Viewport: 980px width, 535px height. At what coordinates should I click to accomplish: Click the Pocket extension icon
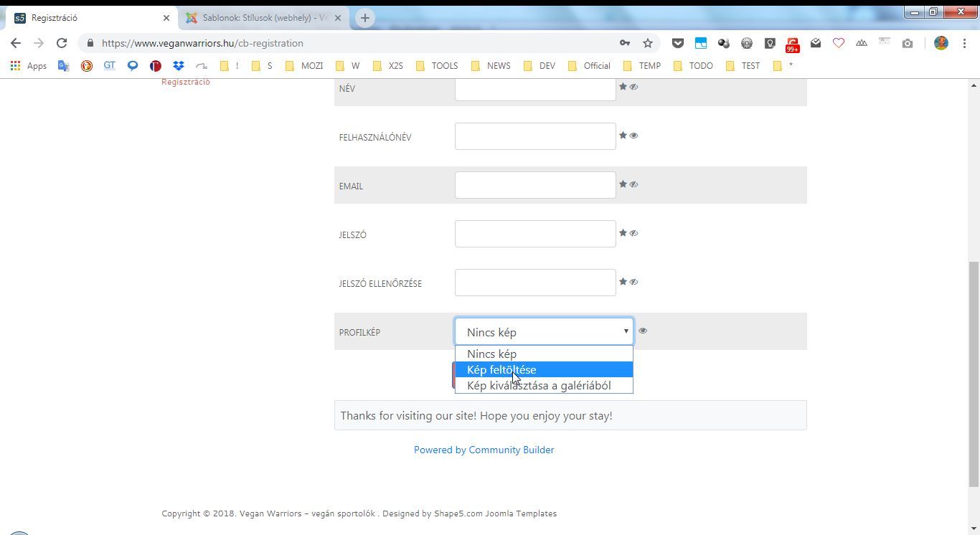pos(677,43)
